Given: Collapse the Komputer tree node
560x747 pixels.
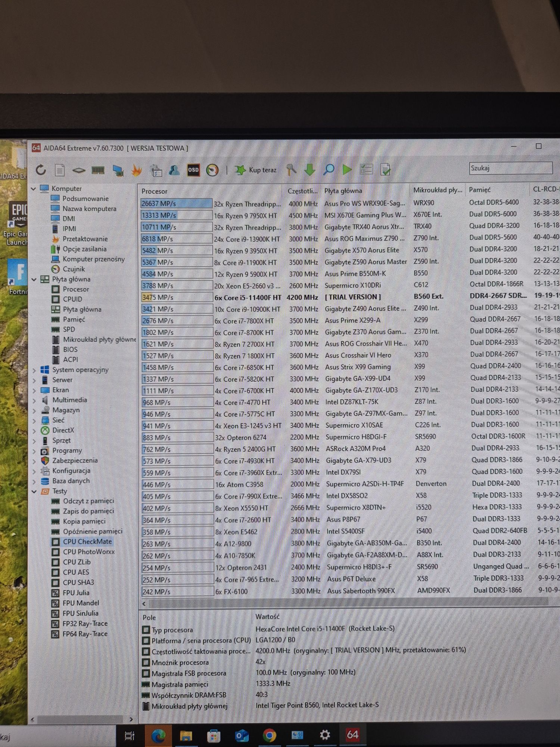Looking at the screenshot, I should [x=34, y=189].
